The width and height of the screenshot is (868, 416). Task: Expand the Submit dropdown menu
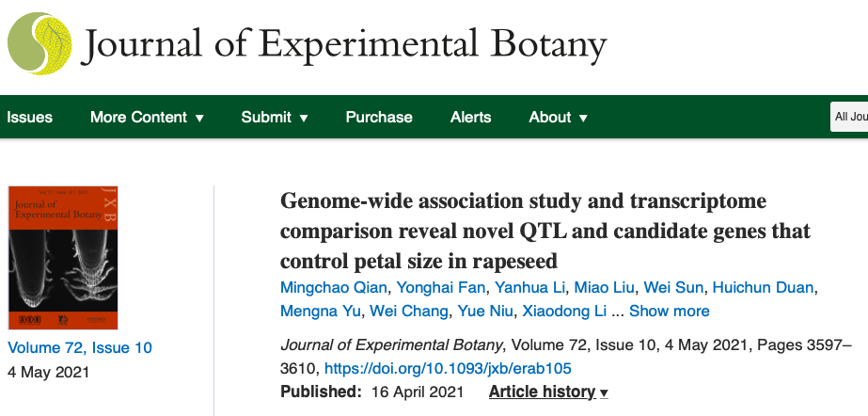coord(275,118)
